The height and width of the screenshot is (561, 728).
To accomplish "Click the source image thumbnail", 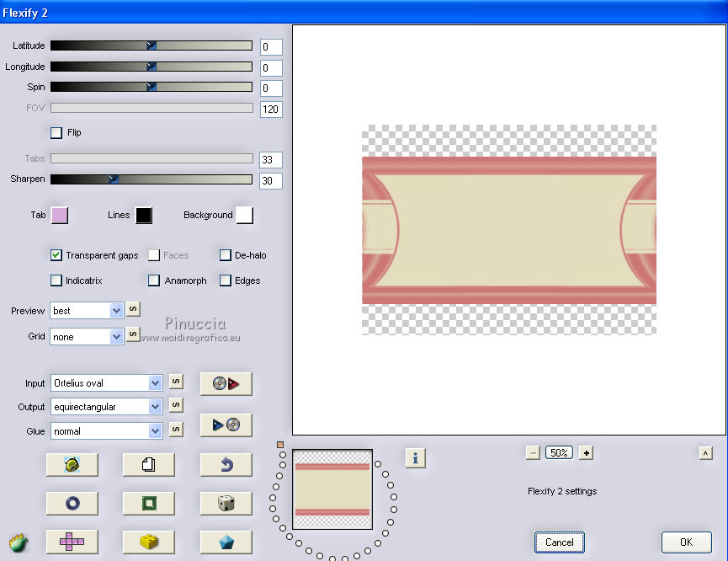I will pos(332,489).
